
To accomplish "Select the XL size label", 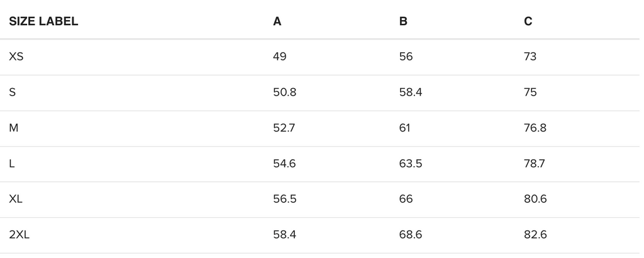I will point(16,199).
